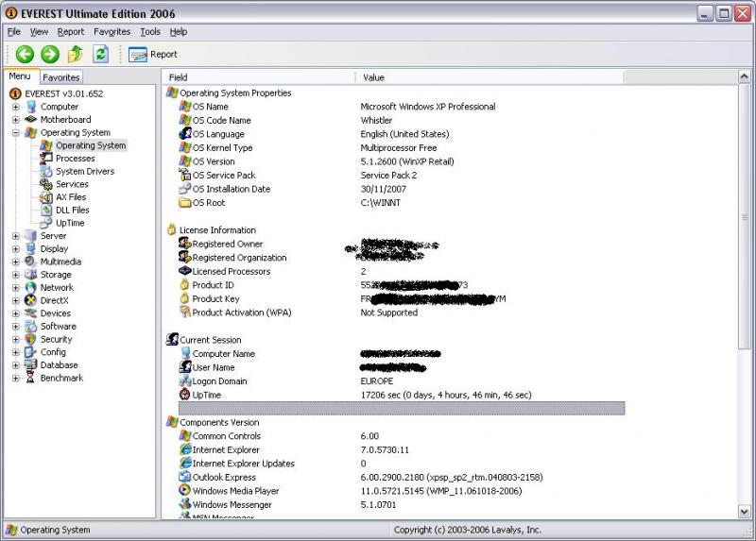Go forward with the green right arrow
The width and height of the screenshot is (756, 541).
point(50,55)
